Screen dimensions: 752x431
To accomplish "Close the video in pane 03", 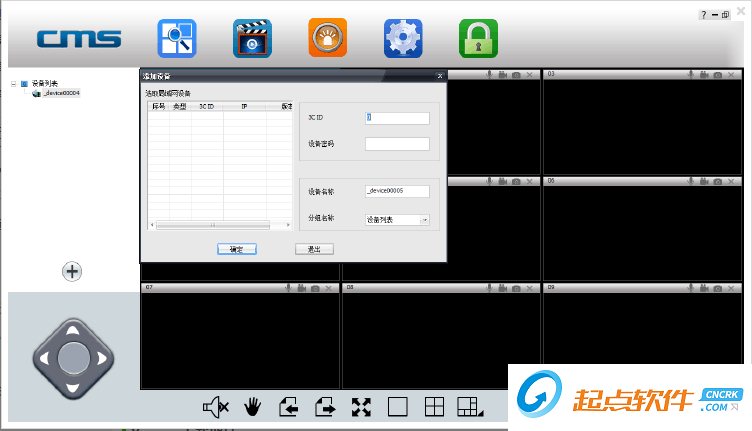I will [731, 75].
